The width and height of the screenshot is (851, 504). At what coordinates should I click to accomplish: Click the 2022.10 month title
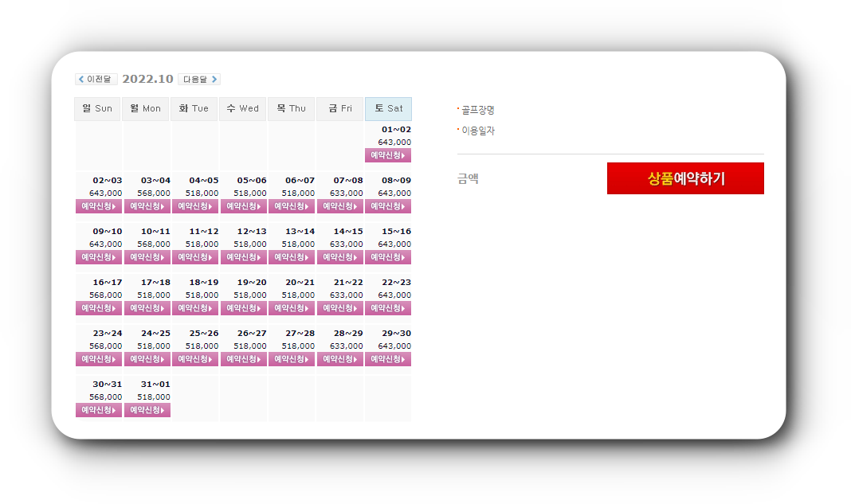point(147,79)
